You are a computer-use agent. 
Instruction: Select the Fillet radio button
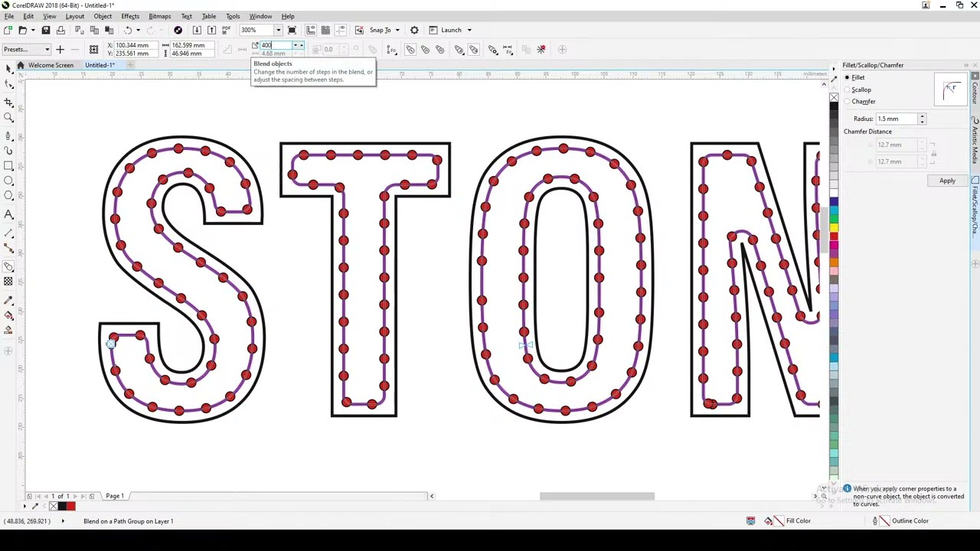[x=848, y=77]
